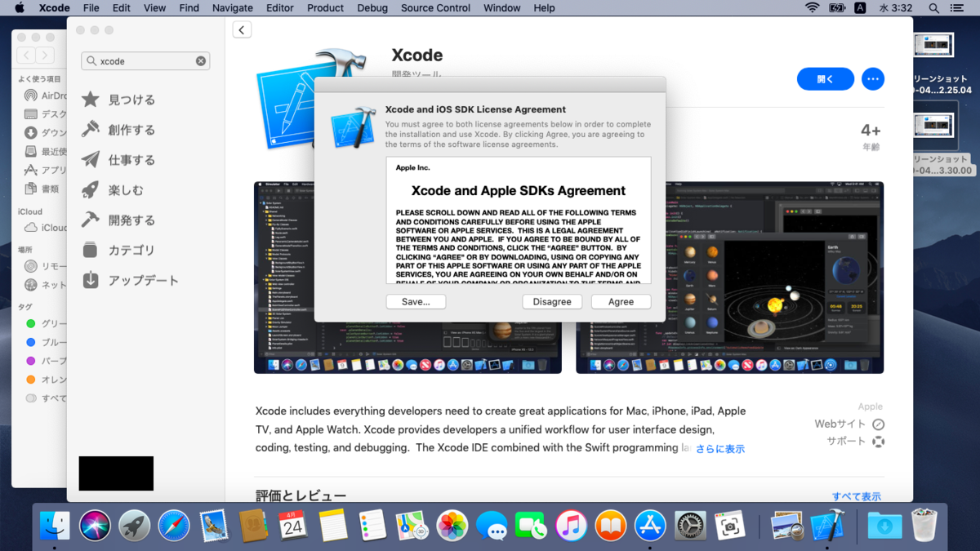The height and width of the screenshot is (551, 980).
Task: Select カテゴリ in App Store sidebar
Action: click(x=118, y=251)
